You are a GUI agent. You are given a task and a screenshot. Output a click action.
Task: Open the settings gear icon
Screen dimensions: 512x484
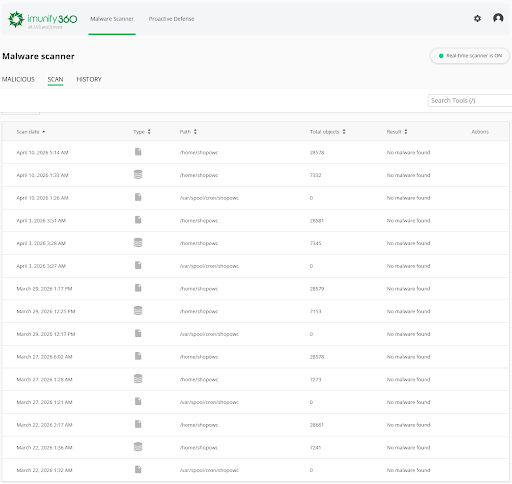(x=477, y=19)
